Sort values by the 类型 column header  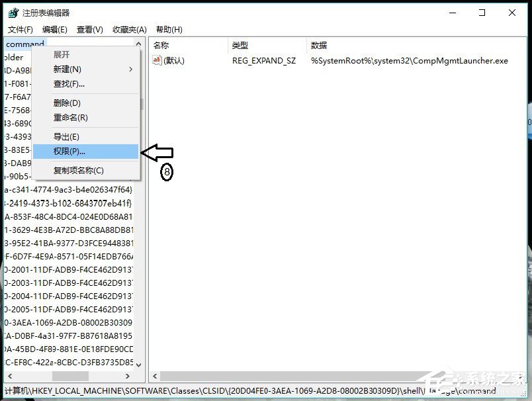[x=240, y=45]
